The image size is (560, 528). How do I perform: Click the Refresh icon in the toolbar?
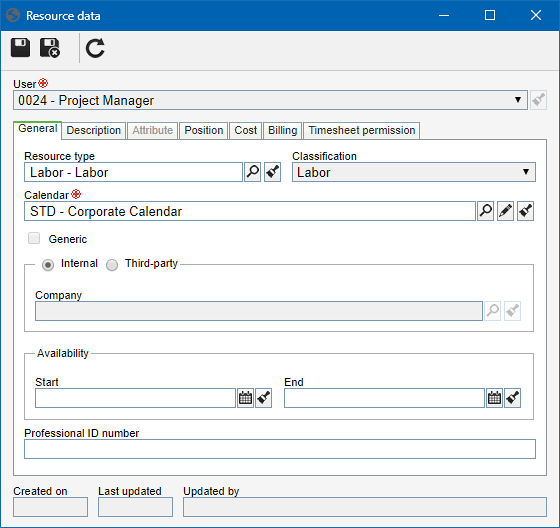(95, 48)
